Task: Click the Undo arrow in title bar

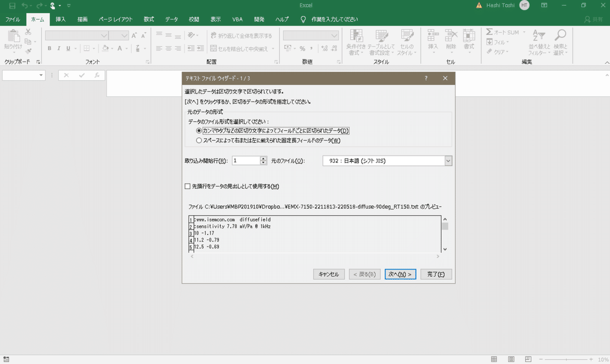Action: coord(24,6)
